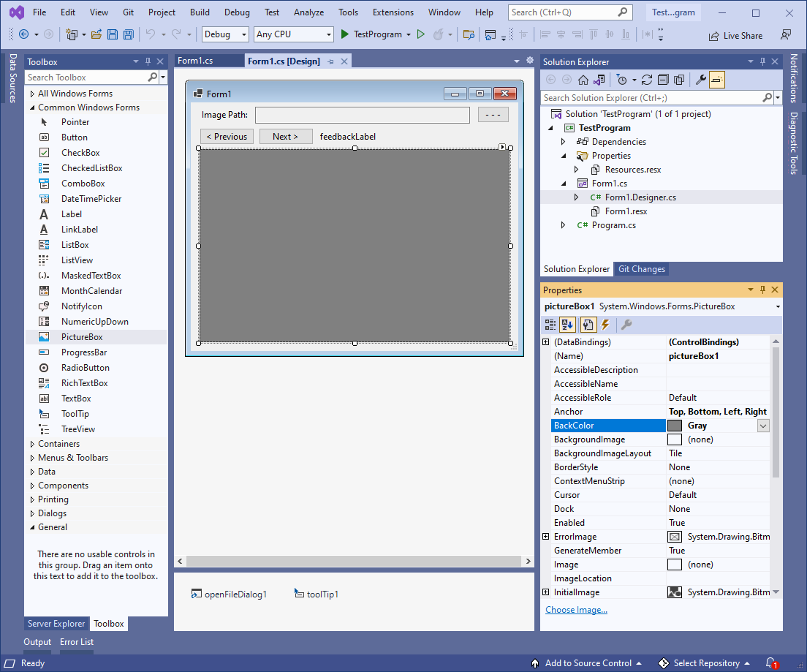Image resolution: width=807 pixels, height=672 pixels.
Task: Open pictureBox1 smart tag arrow glyph
Action: (502, 147)
